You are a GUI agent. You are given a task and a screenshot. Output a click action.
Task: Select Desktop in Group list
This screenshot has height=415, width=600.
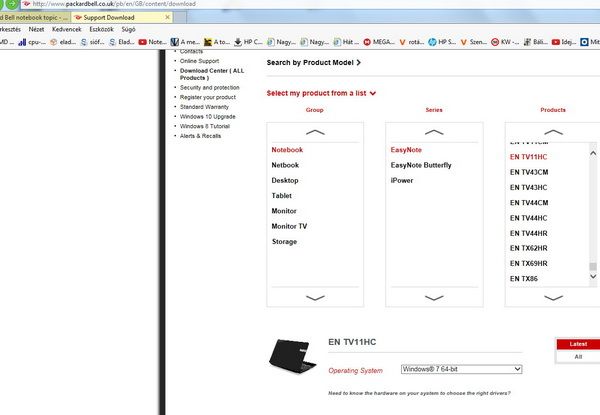pos(285,181)
